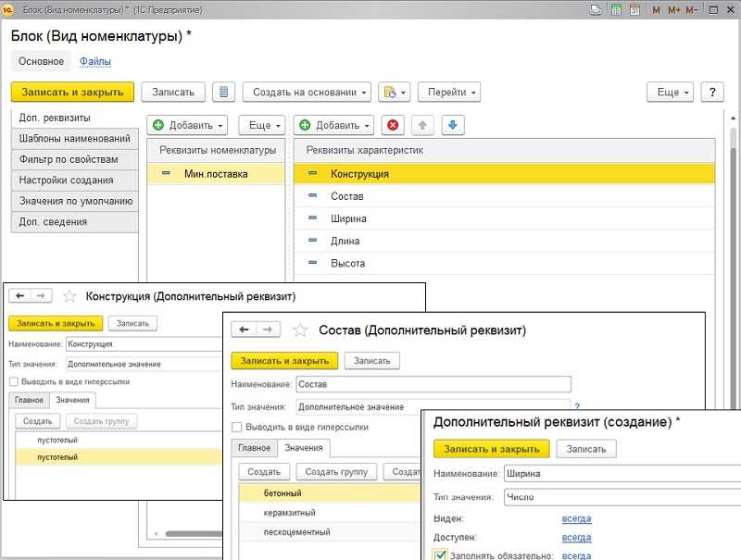The image size is (741, 560).
Task: Expand the Создать на основании dropdown
Action: pyautogui.click(x=307, y=92)
